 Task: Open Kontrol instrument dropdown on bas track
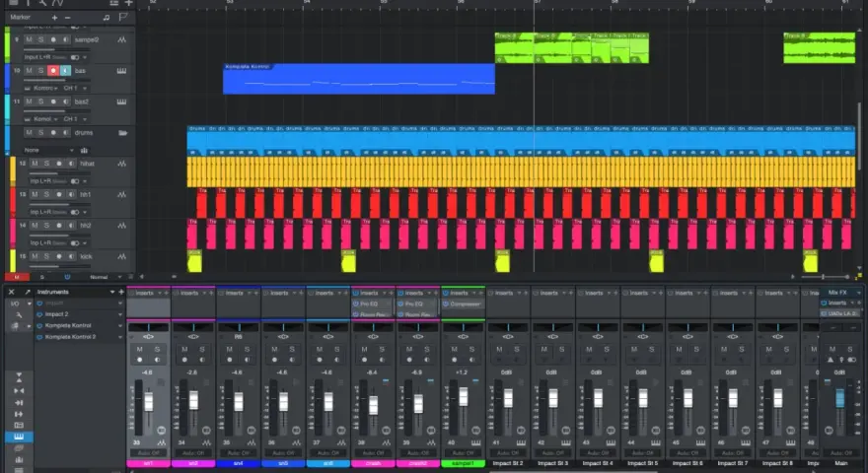click(x=55, y=88)
